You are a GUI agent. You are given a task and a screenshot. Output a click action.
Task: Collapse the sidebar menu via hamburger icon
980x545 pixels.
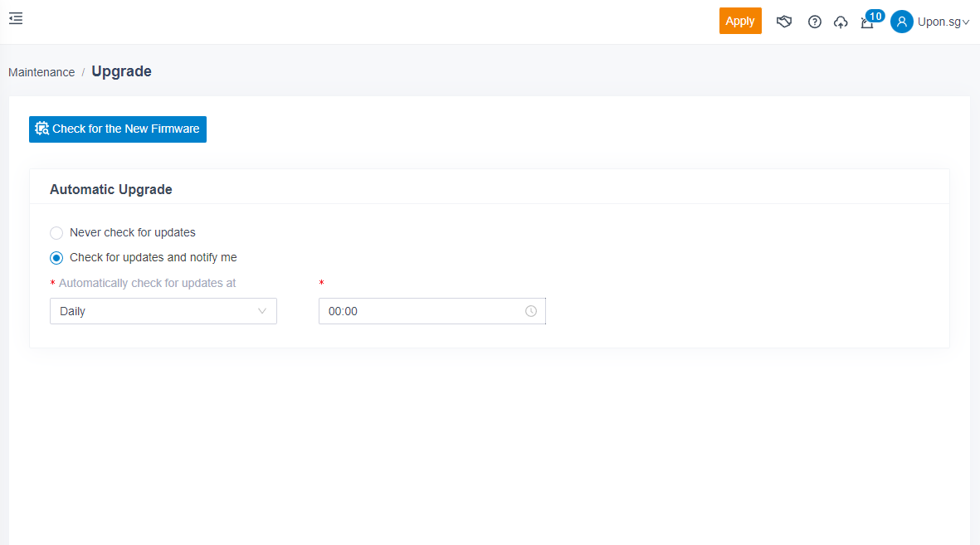coord(16,18)
